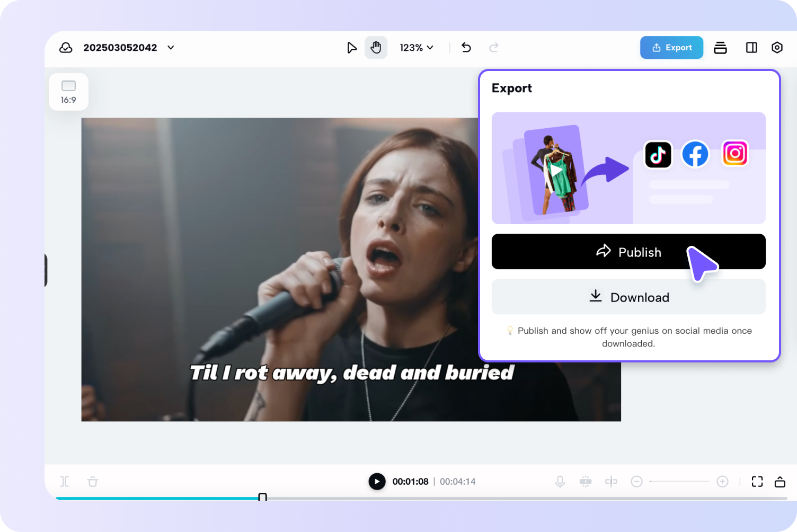797x532 pixels.
Task: Share to Facebook
Action: (695, 154)
